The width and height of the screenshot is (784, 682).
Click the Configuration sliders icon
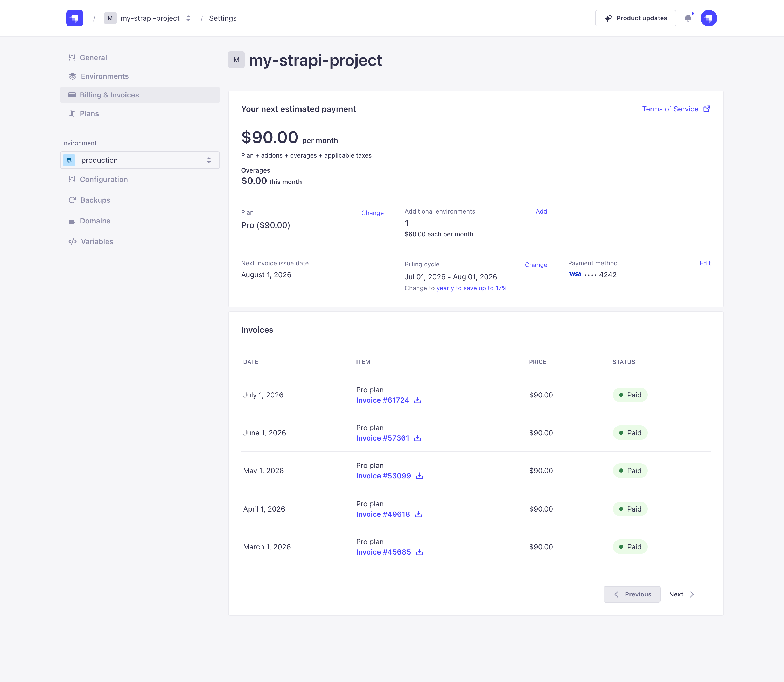click(x=72, y=180)
